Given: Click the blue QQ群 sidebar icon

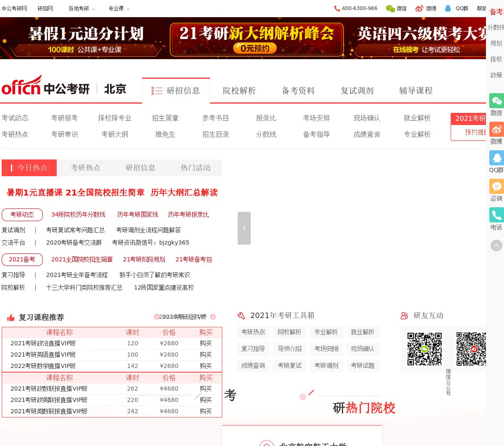Looking at the screenshot, I should point(496,158).
